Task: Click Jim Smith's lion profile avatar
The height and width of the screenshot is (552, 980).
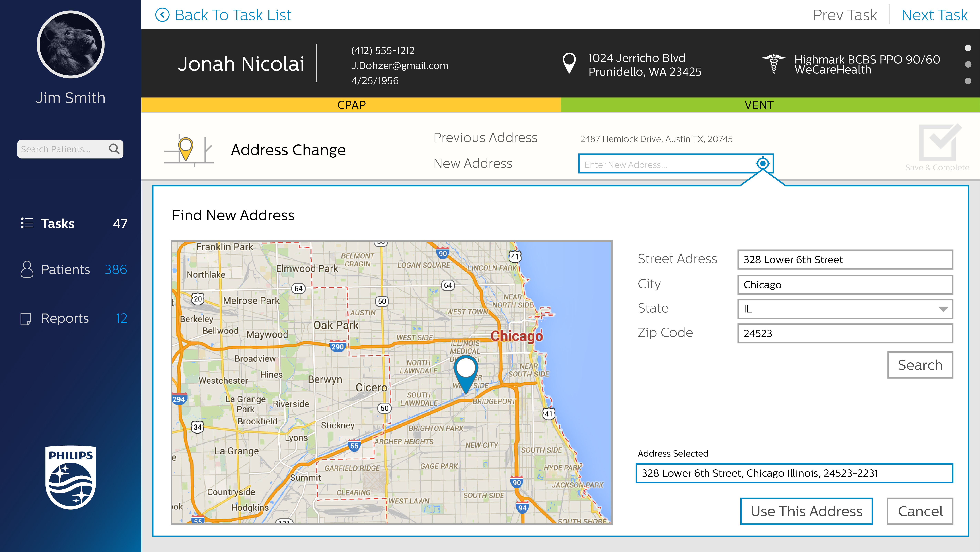Action: (71, 44)
